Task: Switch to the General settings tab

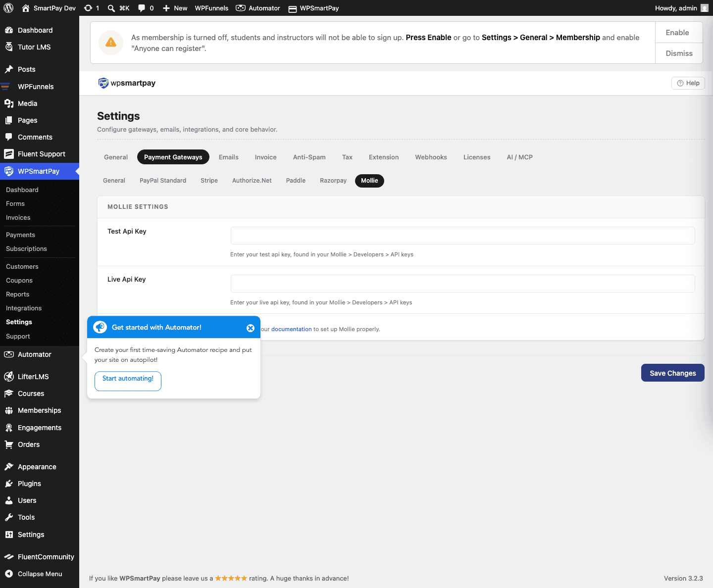Action: [116, 157]
